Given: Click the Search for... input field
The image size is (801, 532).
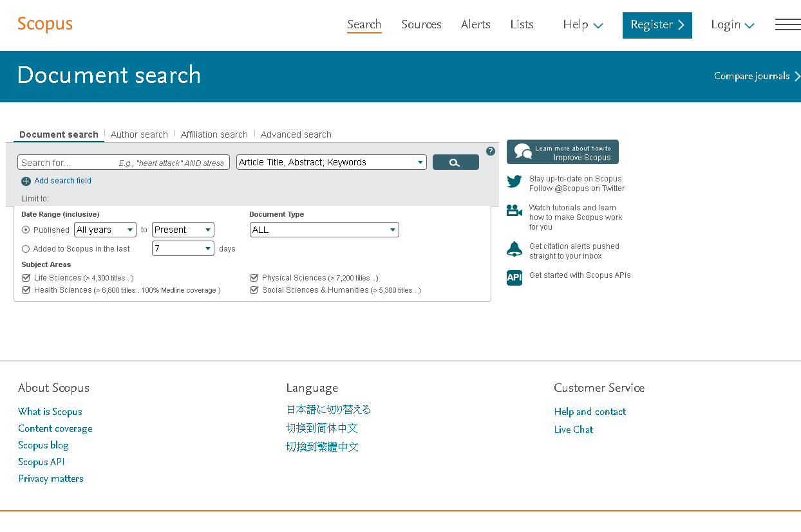Looking at the screenshot, I should coord(124,162).
